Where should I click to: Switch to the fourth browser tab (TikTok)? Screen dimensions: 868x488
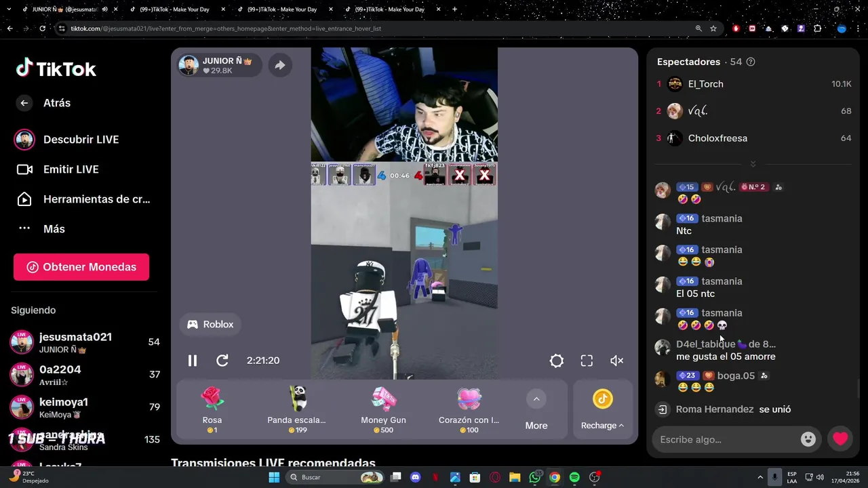click(x=390, y=9)
